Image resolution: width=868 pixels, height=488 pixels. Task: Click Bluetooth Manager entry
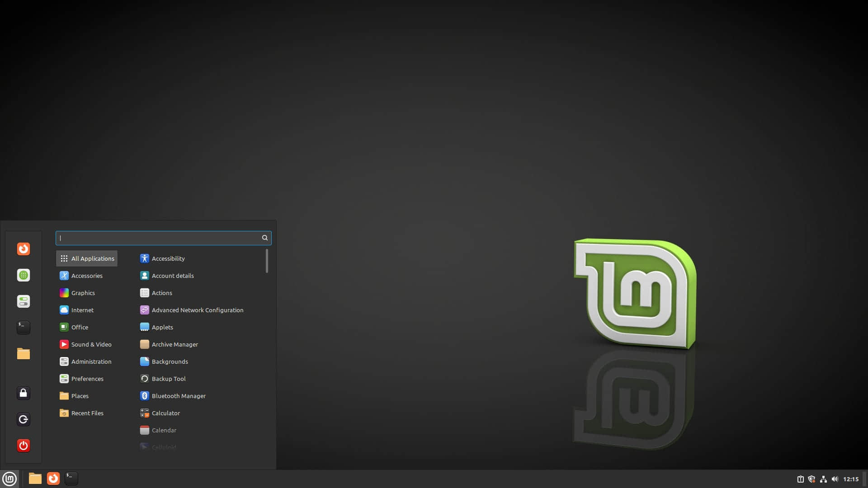point(178,396)
